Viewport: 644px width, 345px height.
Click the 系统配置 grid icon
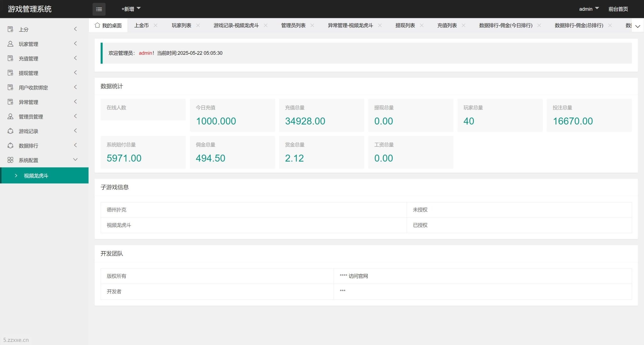10,160
